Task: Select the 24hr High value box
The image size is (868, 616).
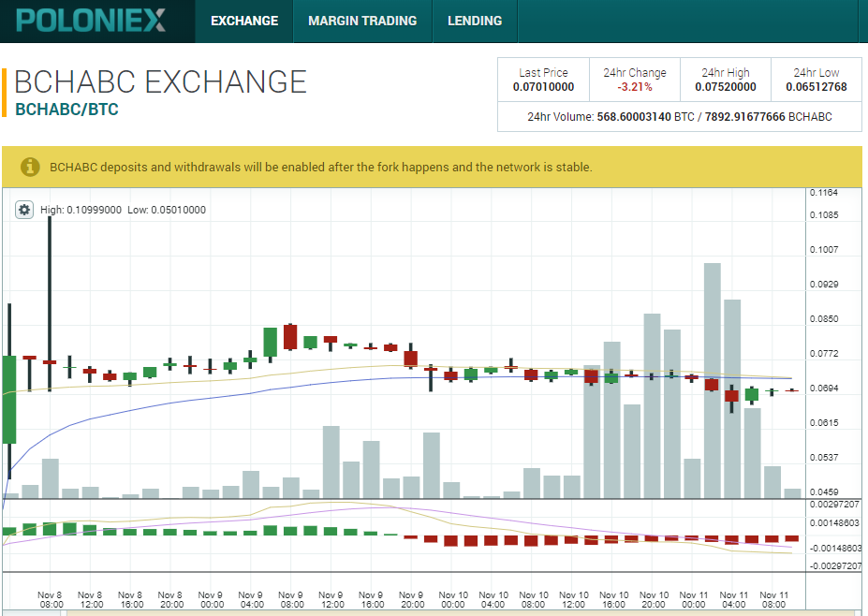Action: (x=725, y=81)
